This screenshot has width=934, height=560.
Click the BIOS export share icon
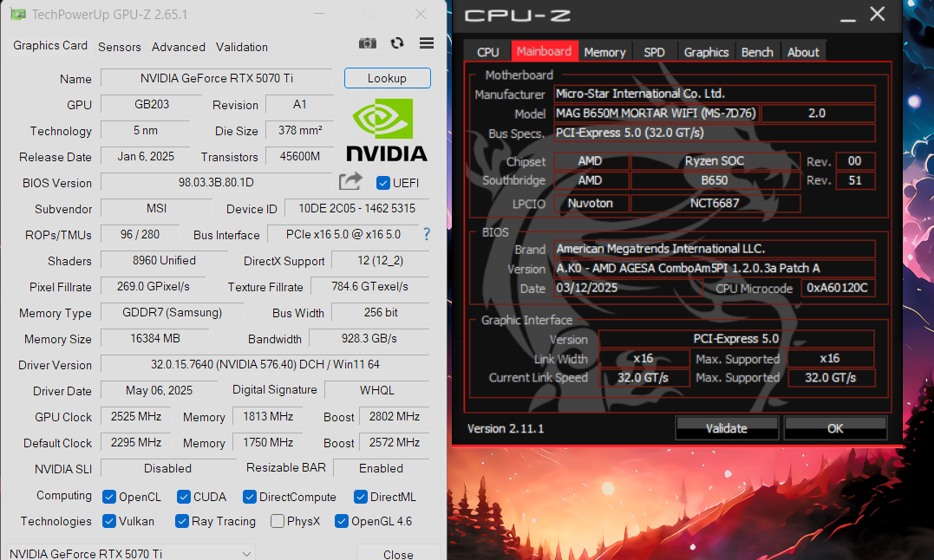point(350,181)
